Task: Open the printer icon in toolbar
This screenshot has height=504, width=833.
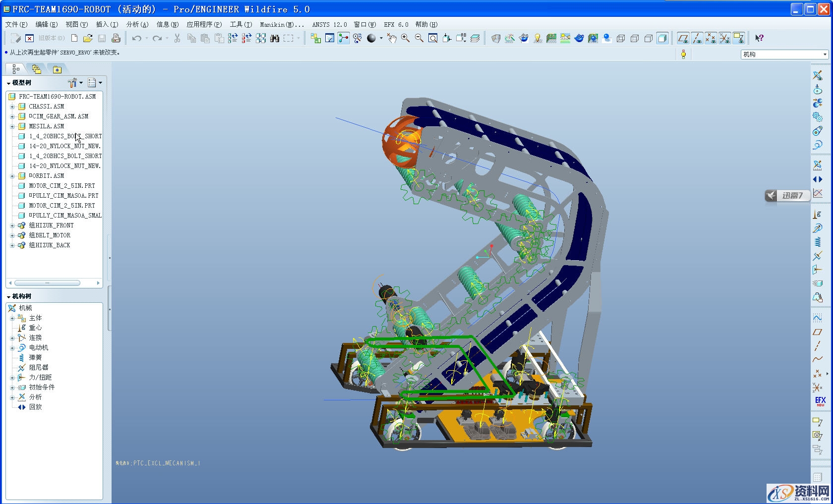Action: (116, 38)
